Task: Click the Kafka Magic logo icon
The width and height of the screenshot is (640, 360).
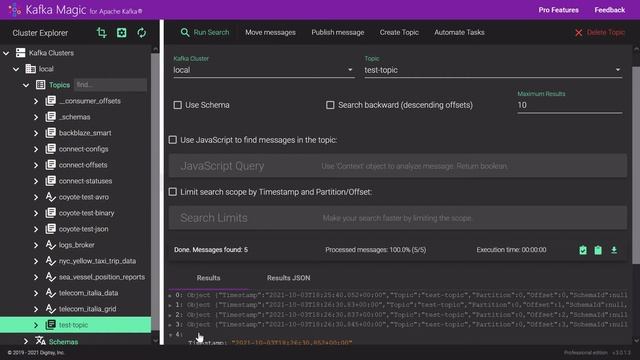Action: point(14,9)
